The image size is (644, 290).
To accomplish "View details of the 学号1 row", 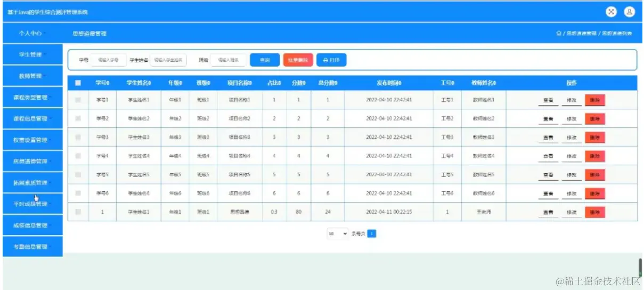I will 548,100.
